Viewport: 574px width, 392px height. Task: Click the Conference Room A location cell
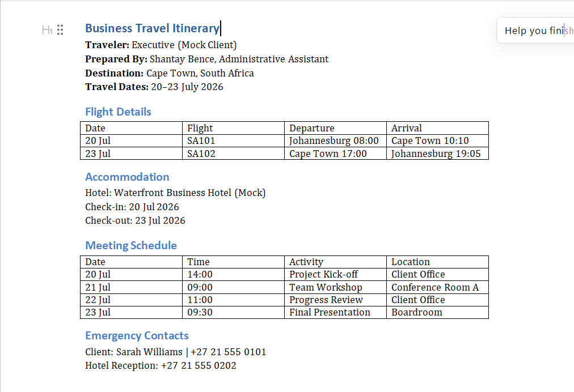(437, 287)
